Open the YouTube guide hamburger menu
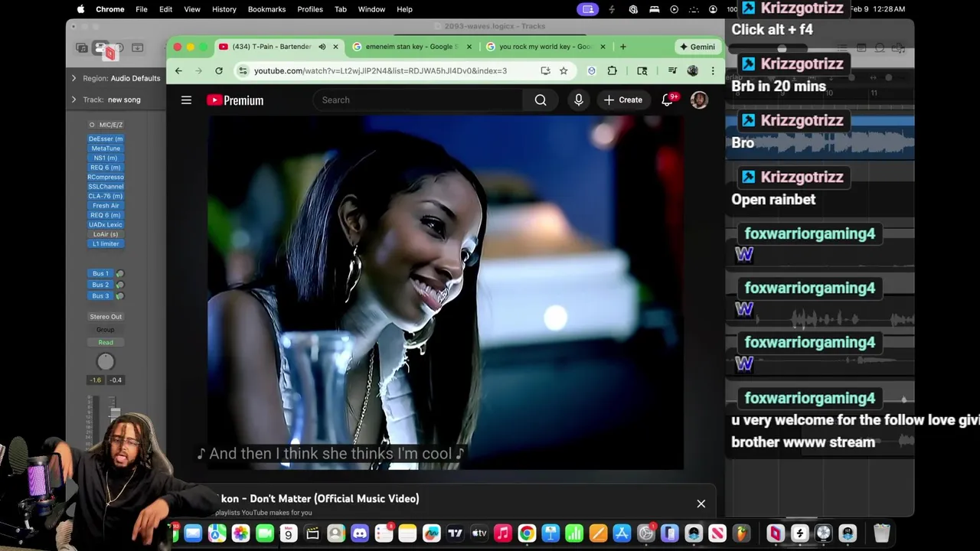980x551 pixels. (186, 100)
